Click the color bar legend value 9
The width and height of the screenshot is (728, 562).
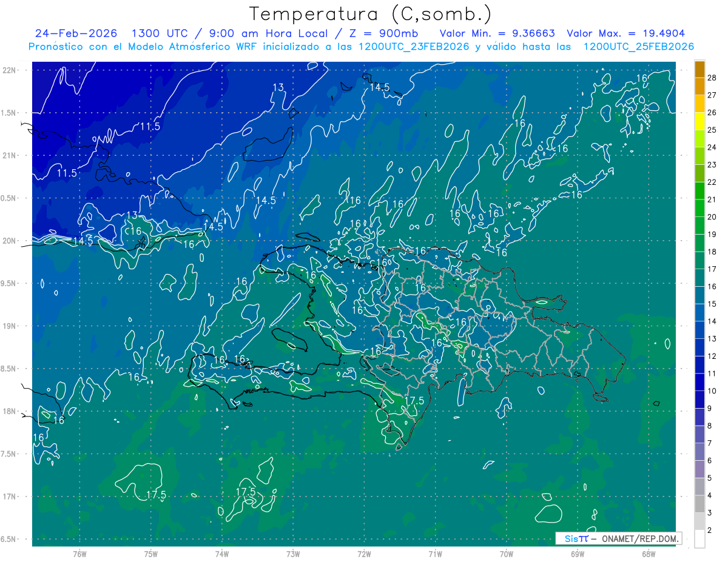point(710,409)
